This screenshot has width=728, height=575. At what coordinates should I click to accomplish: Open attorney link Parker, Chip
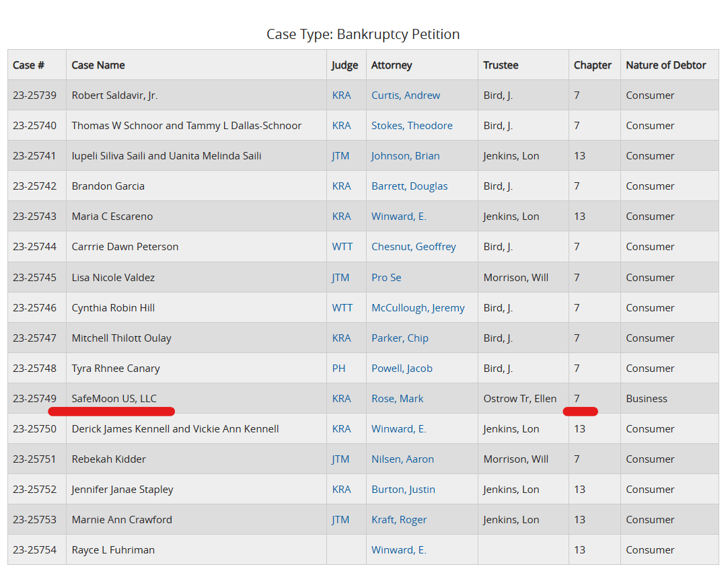tap(400, 338)
